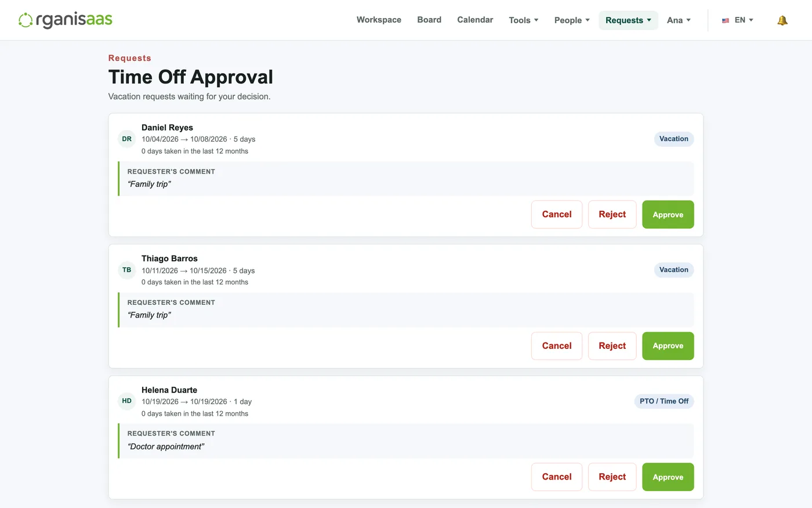Viewport: 812px width, 508px height.
Task: Click dates 10/04/2026 → 10/08/2026
Action: [x=184, y=139]
